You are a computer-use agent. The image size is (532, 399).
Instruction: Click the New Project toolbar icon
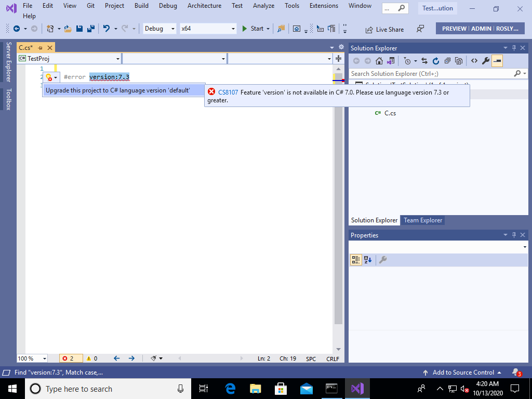[x=50, y=29]
